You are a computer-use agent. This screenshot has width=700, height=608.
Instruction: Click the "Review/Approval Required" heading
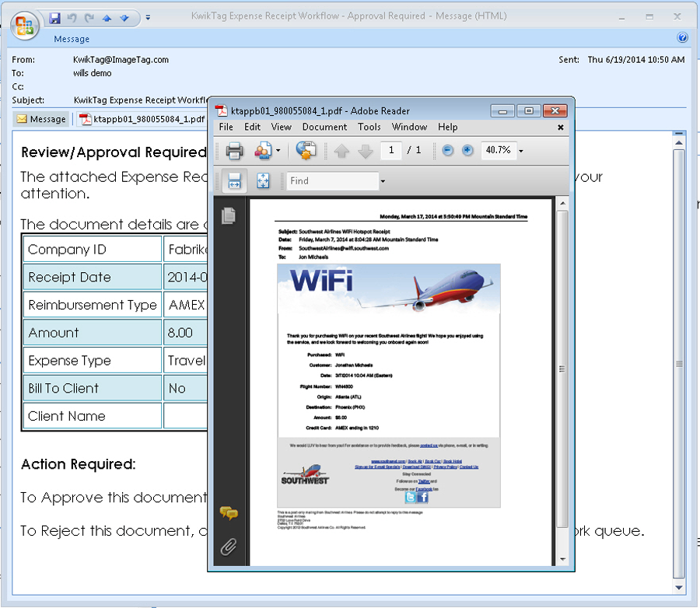click(114, 152)
